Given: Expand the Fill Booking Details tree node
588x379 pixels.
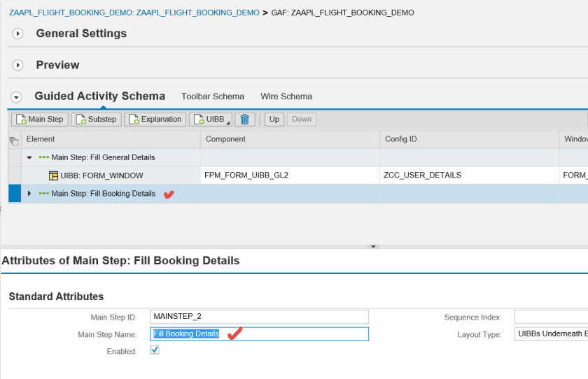Looking at the screenshot, I should pyautogui.click(x=29, y=194).
